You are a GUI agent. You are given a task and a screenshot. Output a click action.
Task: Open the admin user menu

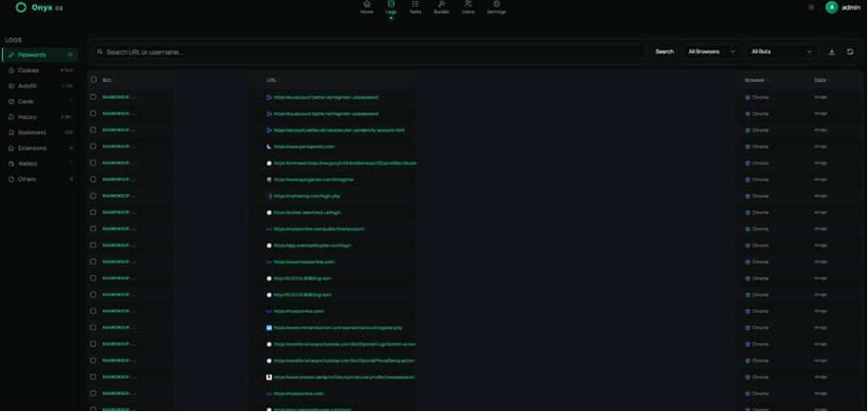843,7
